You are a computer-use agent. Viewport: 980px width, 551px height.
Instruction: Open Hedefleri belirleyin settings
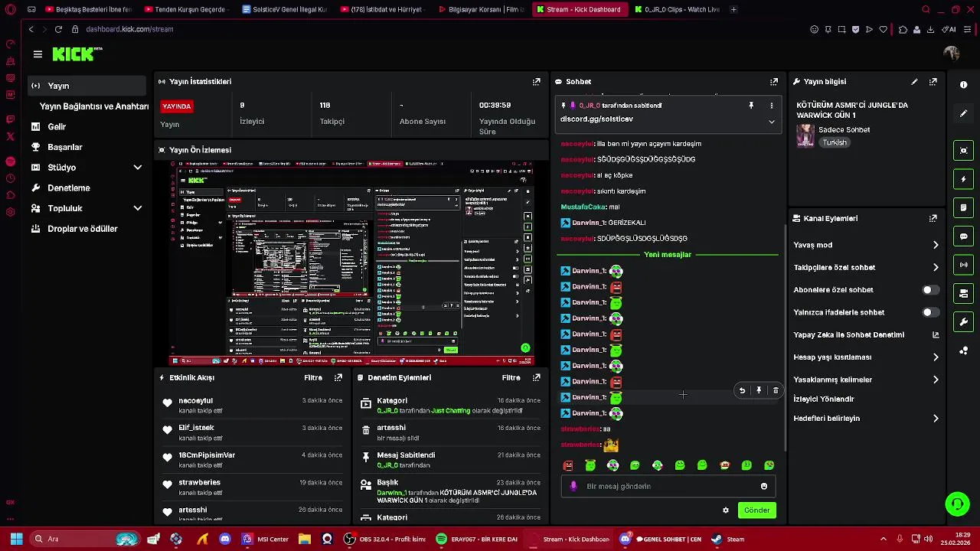(866, 419)
